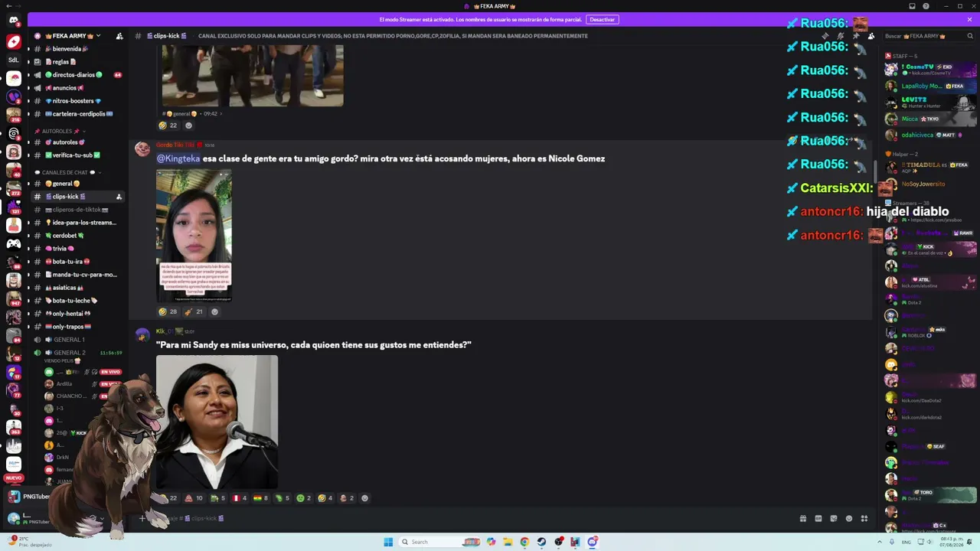Open the GIF picker

pos(818,518)
